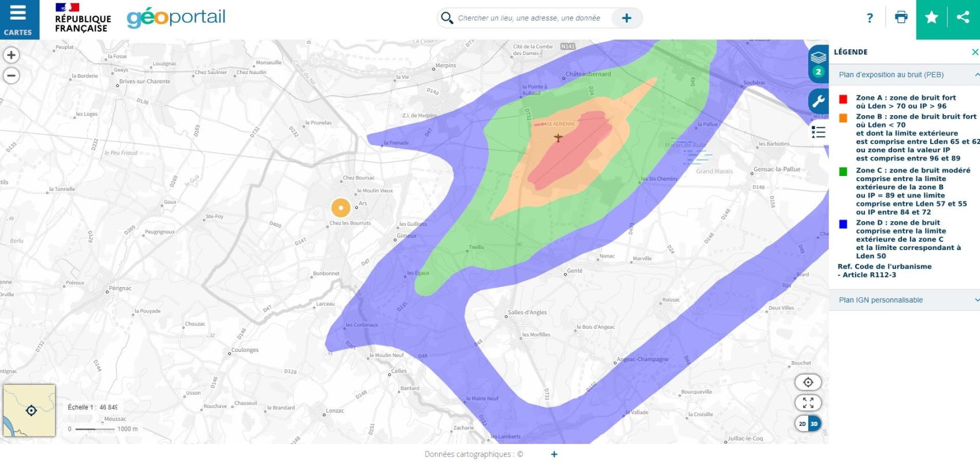
Task: Expand map data attribution plus
Action: click(x=554, y=454)
